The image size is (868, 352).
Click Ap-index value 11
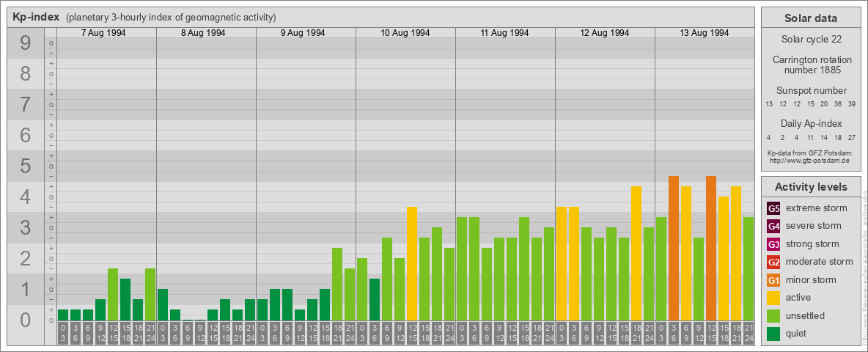pos(810,137)
